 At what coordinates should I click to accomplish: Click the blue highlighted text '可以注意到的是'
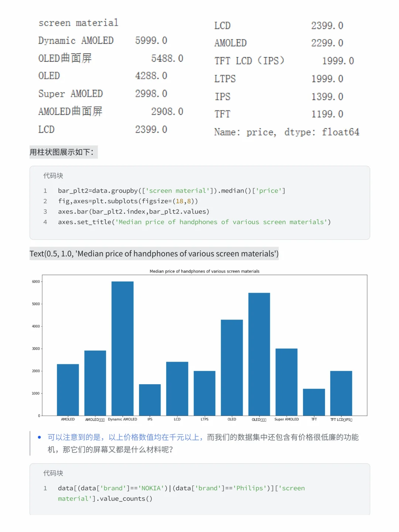pos(74,437)
